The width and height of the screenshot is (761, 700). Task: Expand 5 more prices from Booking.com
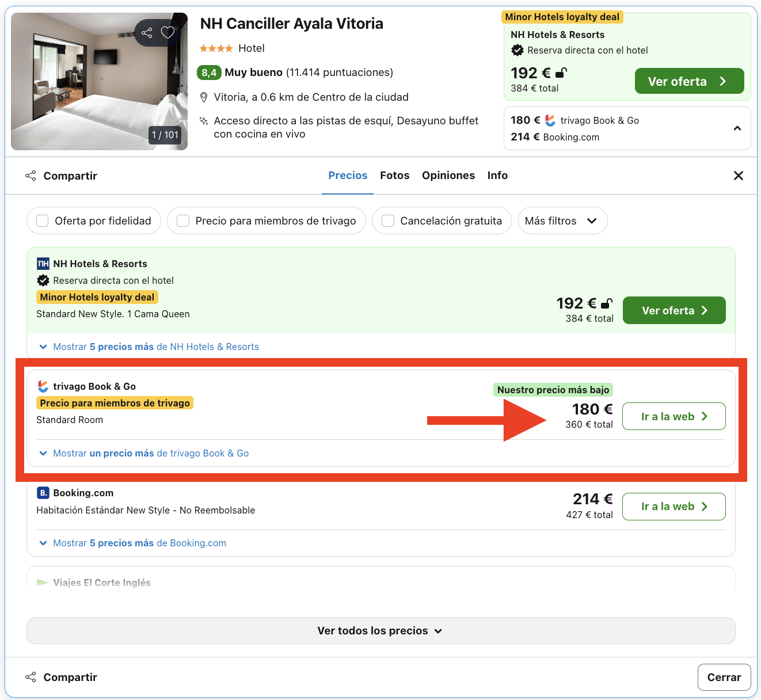point(132,543)
